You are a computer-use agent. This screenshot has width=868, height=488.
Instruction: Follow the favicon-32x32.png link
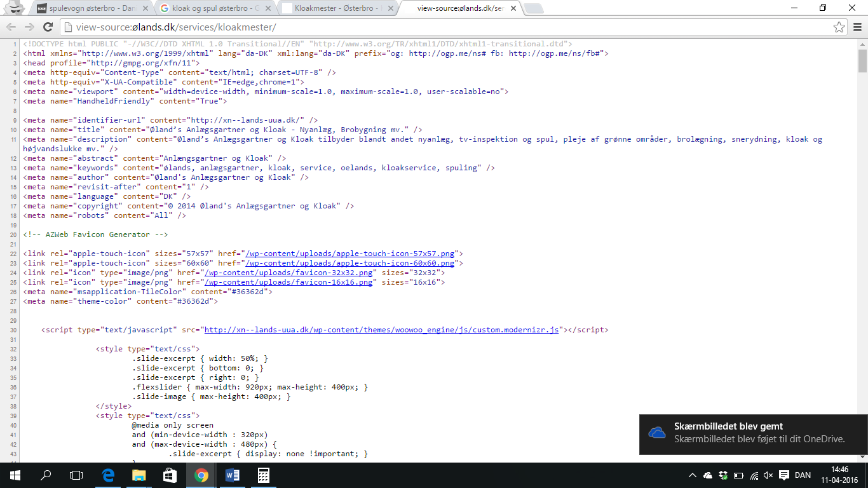point(288,273)
